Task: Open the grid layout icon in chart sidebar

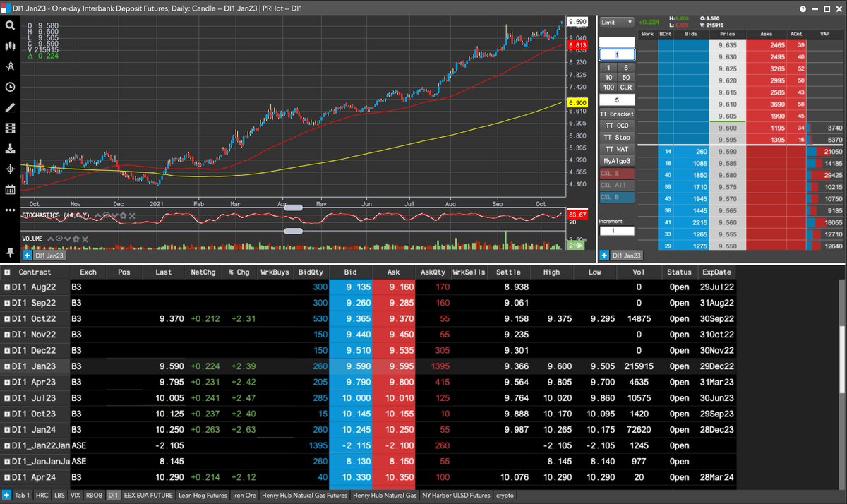Action: coord(10,128)
